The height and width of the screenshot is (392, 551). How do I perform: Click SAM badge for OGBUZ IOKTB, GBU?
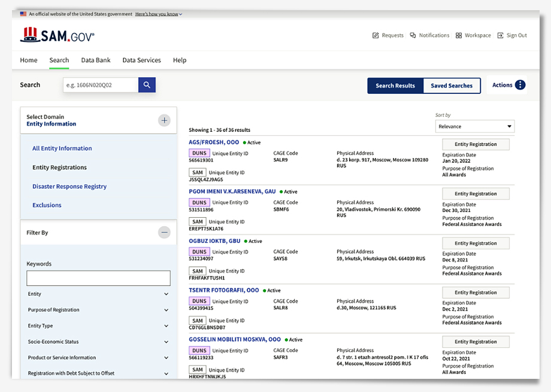(198, 271)
